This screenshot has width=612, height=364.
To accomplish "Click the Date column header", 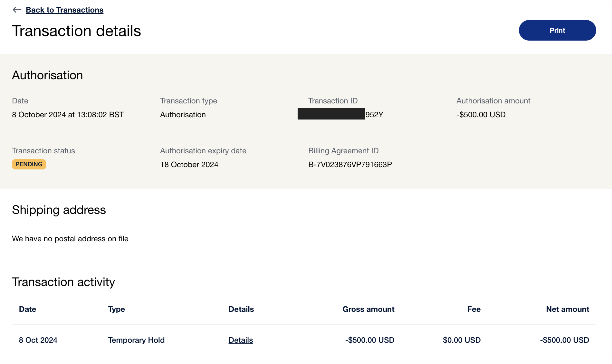I will [27, 309].
